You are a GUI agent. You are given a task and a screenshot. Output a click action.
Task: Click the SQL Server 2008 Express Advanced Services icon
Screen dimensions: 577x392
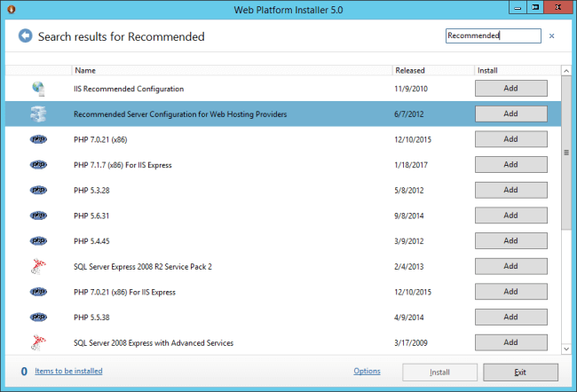38,342
